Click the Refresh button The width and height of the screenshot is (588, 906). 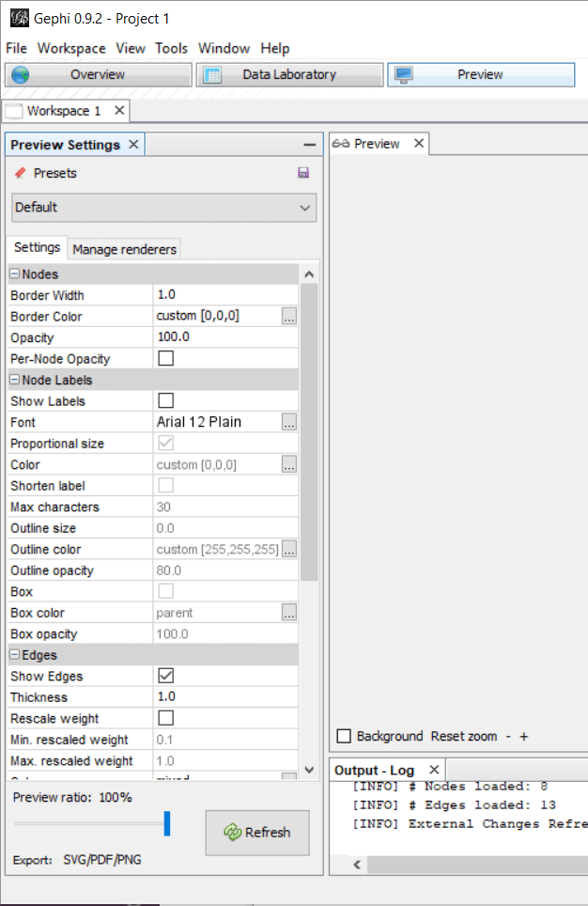(x=256, y=833)
